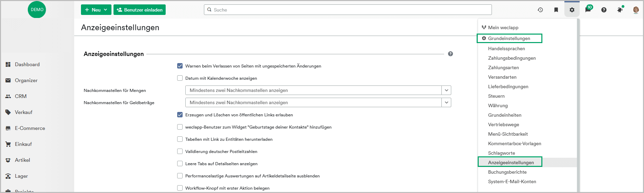Image resolution: width=644 pixels, height=193 pixels.
Task: Click the DEMO logo circle
Action: point(37,9)
